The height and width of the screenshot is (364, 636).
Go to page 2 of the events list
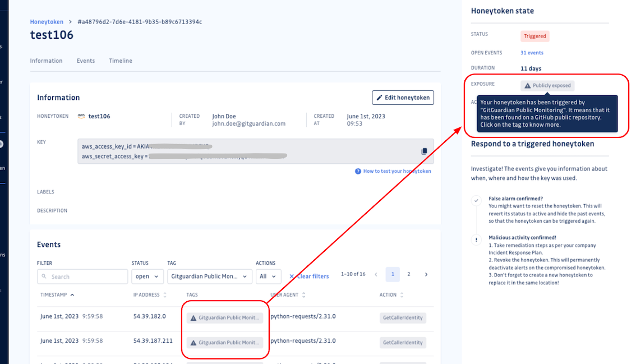[409, 274]
